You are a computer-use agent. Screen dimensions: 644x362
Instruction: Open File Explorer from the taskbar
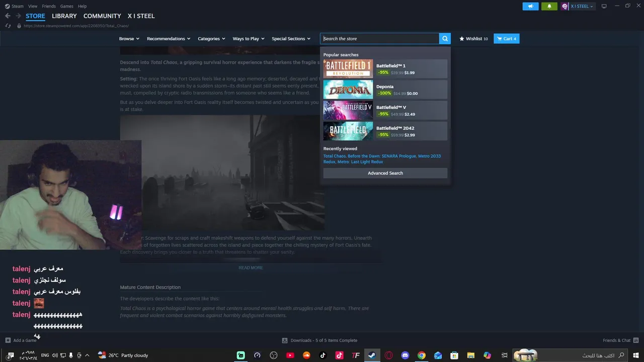pos(471,355)
